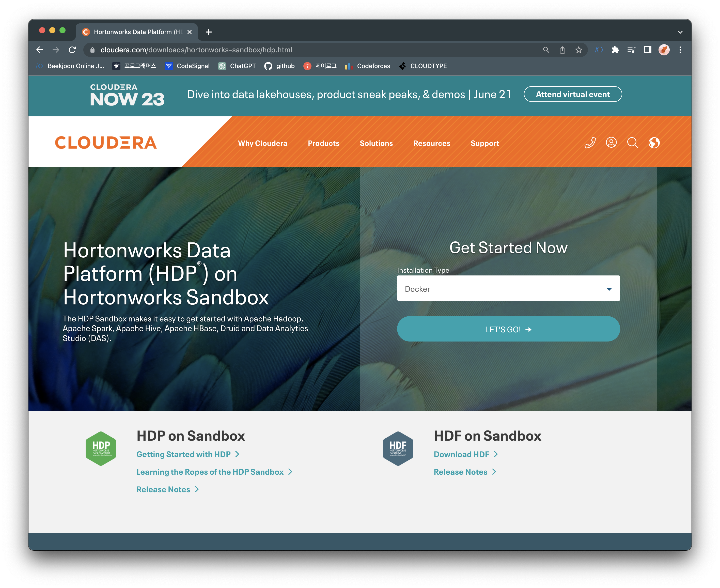Click the HDF on Sandbox heading
The width and height of the screenshot is (720, 588).
click(488, 436)
